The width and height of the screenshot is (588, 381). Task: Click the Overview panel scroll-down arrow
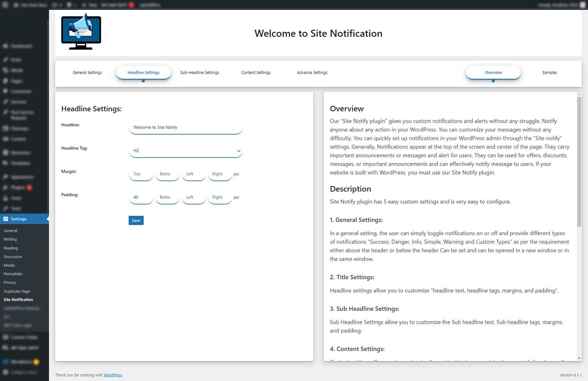tap(579, 358)
